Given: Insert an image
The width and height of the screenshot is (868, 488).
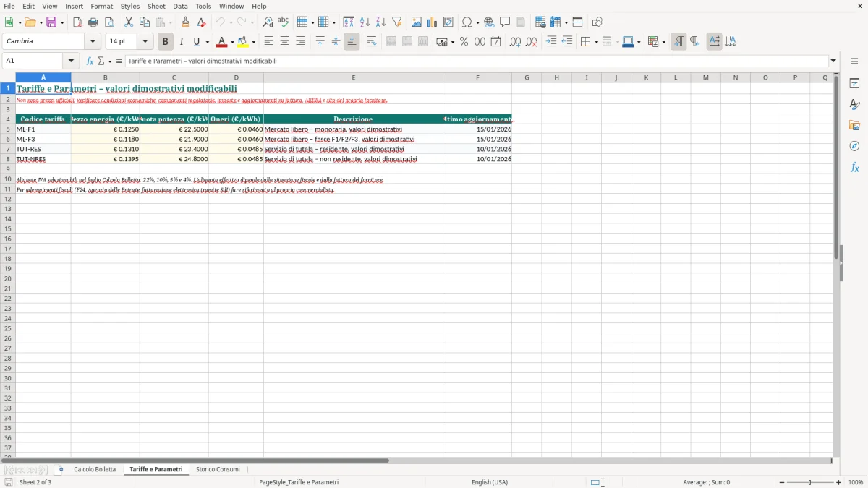Looking at the screenshot, I should click(x=417, y=22).
